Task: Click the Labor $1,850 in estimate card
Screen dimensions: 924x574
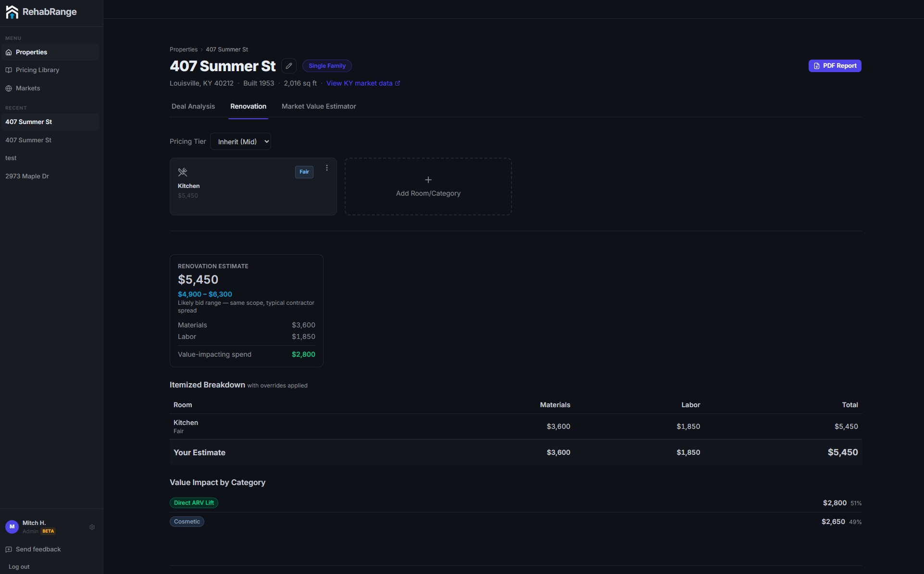Action: click(x=303, y=337)
